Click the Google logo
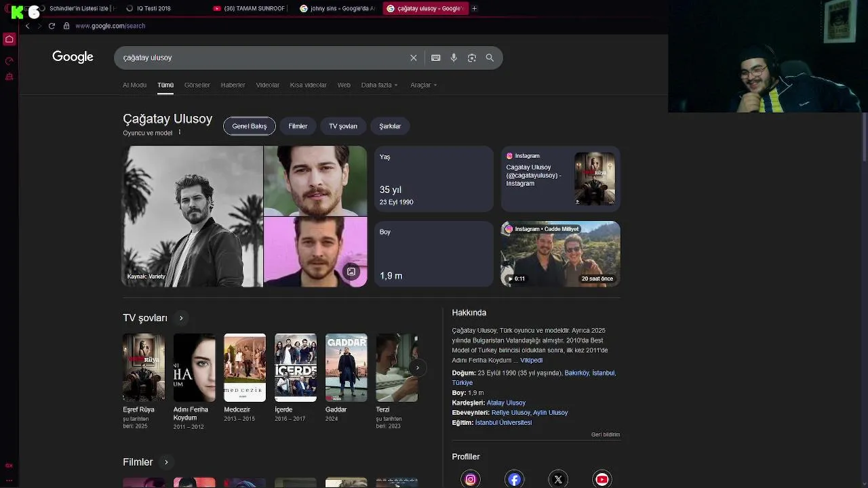 73,57
